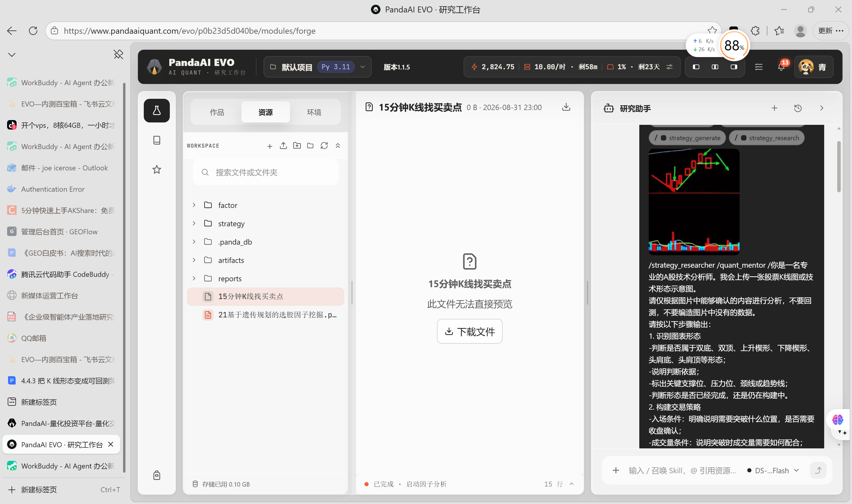Switch to the 资源 tab
The height and width of the screenshot is (504, 852).
[x=265, y=112]
